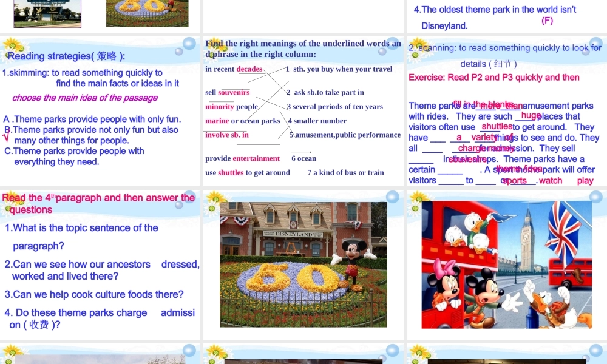
Task: Click the phrase 'in recent decades'
Action: (x=234, y=69)
